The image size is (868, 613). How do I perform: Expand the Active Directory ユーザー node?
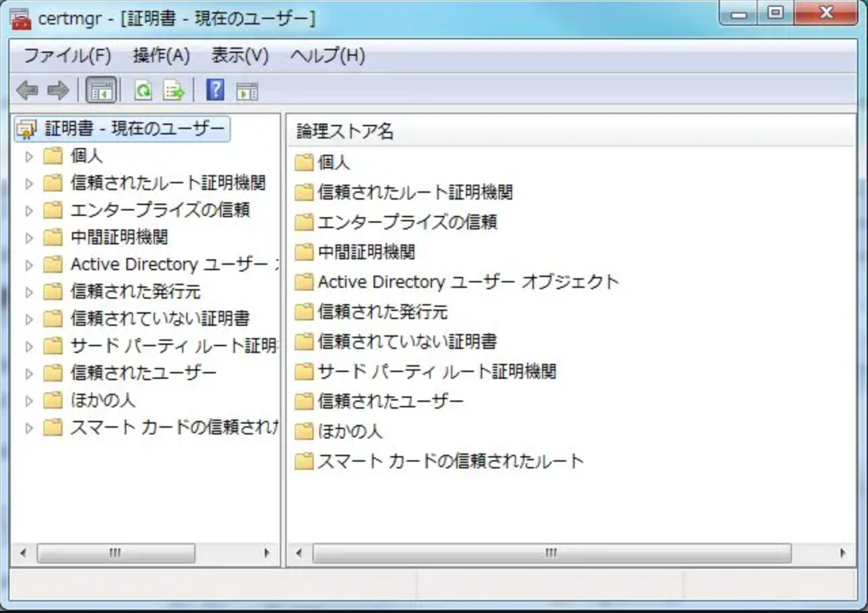(x=29, y=264)
